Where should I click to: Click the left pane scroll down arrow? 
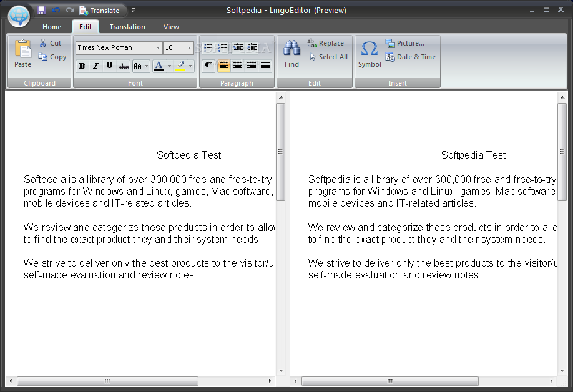[x=281, y=370]
